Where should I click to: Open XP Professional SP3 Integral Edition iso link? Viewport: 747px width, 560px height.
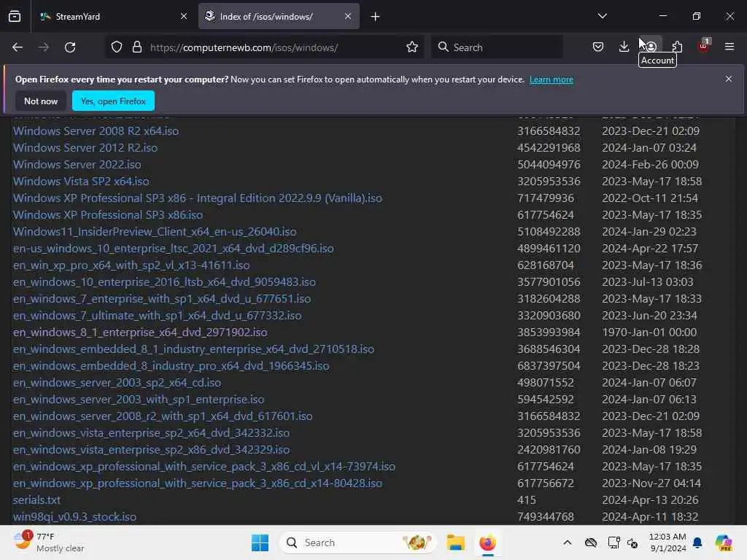click(x=197, y=198)
